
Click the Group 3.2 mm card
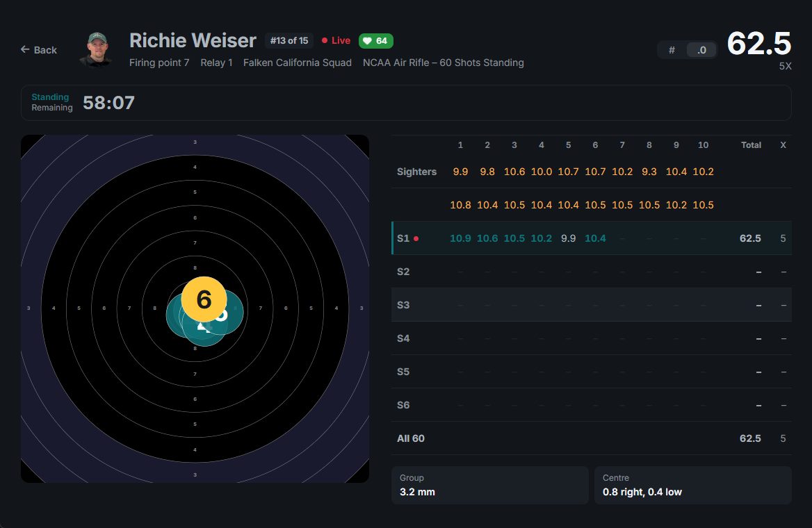[x=490, y=485]
